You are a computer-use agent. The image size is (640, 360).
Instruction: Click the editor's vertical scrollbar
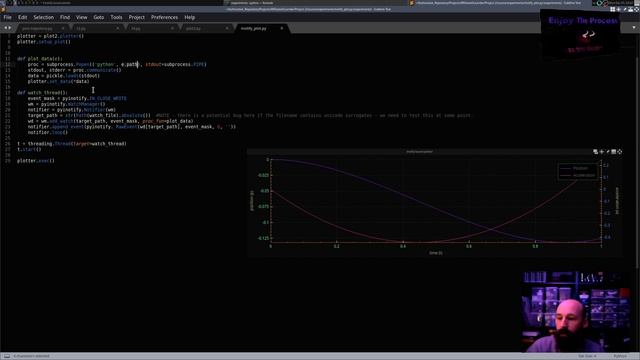[638, 163]
